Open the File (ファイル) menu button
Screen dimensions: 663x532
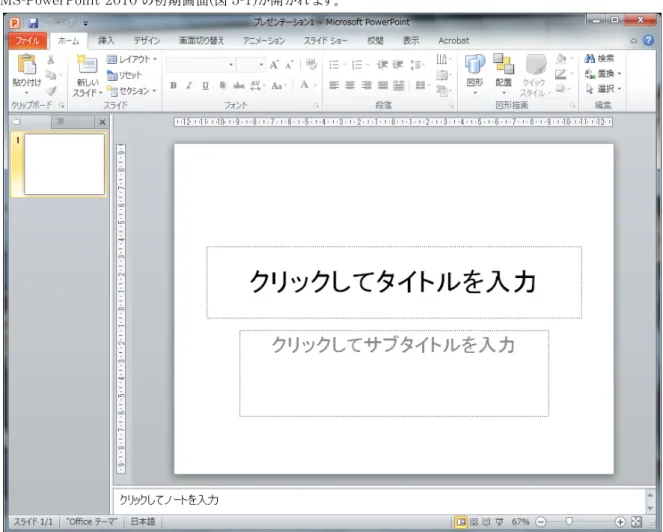click(x=27, y=41)
